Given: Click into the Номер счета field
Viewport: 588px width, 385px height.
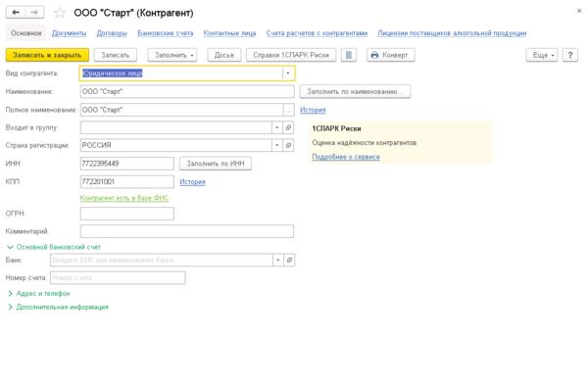Looking at the screenshot, I should [118, 278].
